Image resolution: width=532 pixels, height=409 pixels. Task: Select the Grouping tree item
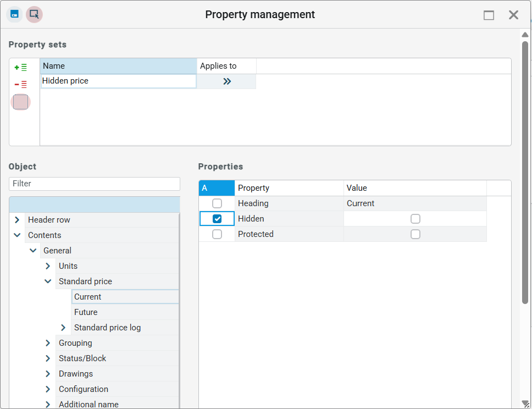117,343
